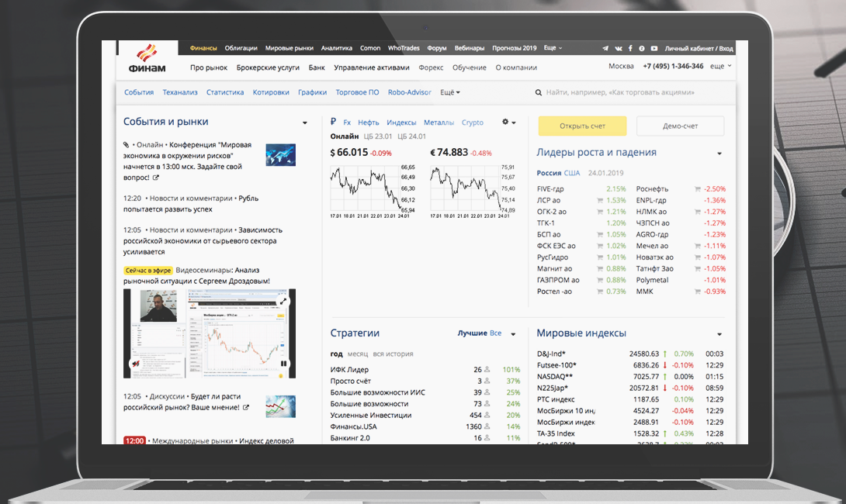The height and width of the screenshot is (504, 846).
Task: Click the cart icon for ОГК-2 ао
Action: click(x=600, y=212)
